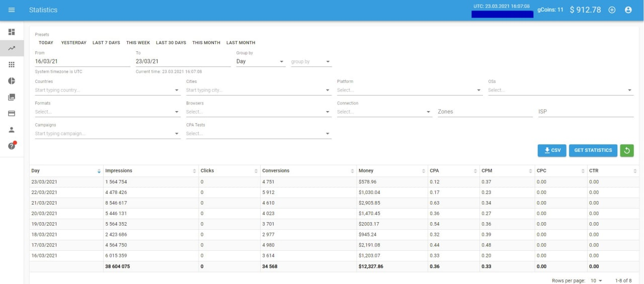Open the secondary group by dropdown

coord(311,61)
